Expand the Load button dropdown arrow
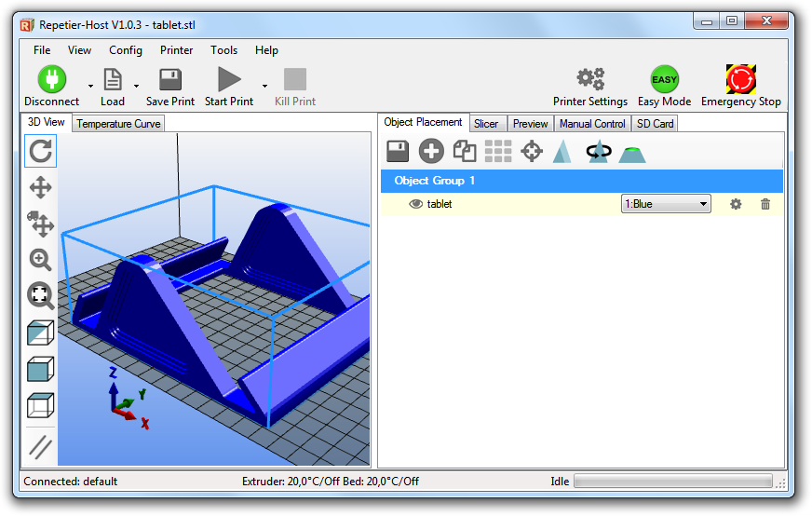 pyautogui.click(x=137, y=87)
